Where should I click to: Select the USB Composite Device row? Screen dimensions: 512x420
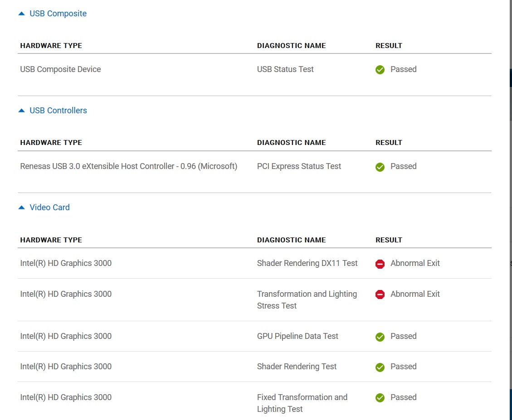60,69
